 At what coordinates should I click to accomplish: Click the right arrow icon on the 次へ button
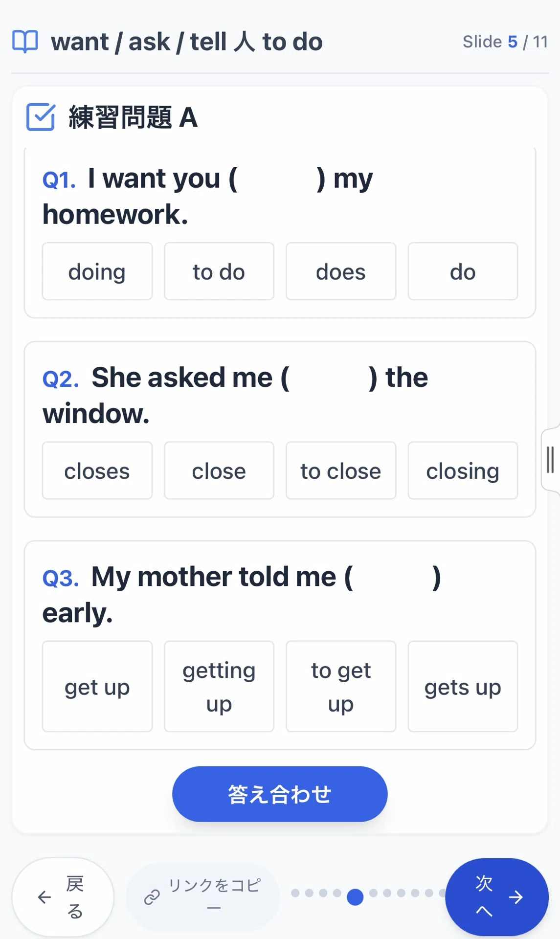[x=516, y=897]
